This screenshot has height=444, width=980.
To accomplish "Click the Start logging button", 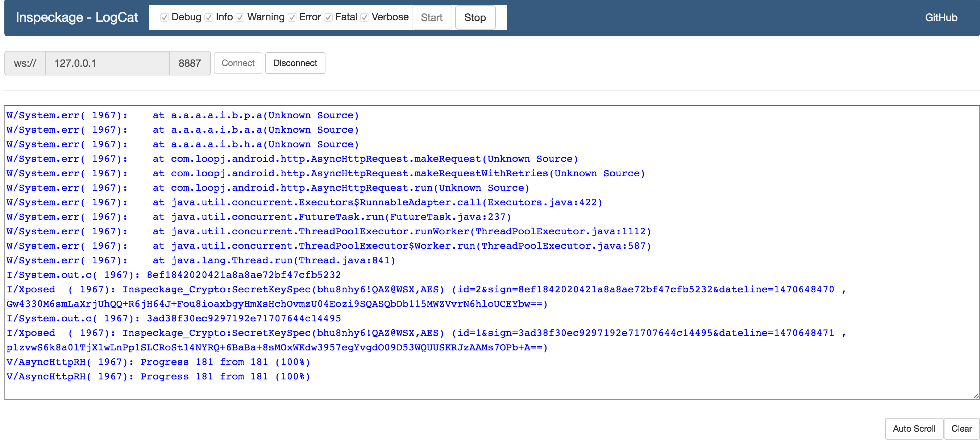I will coord(433,17).
